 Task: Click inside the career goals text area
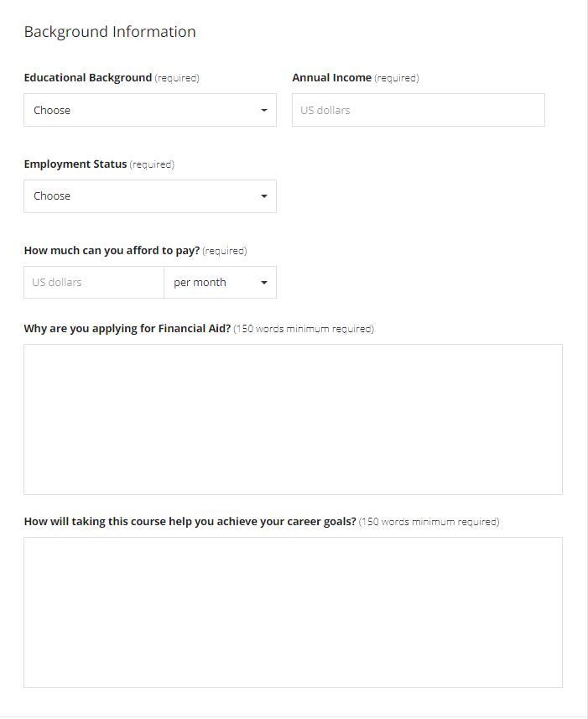click(293, 612)
